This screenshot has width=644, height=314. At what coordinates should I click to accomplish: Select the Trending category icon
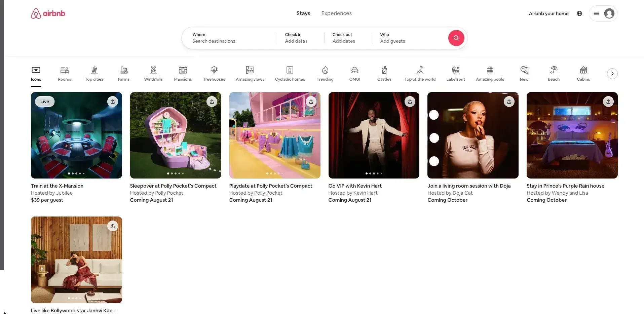click(325, 74)
